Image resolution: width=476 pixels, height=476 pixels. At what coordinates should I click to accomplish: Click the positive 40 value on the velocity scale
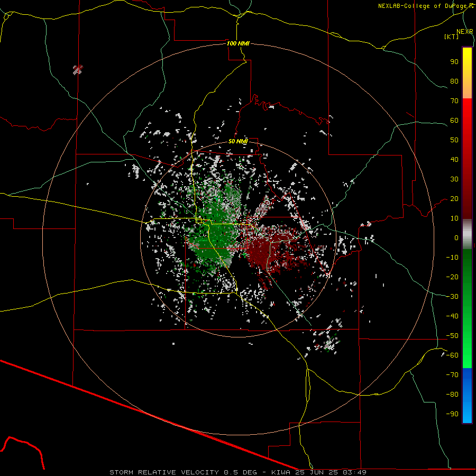click(x=454, y=159)
